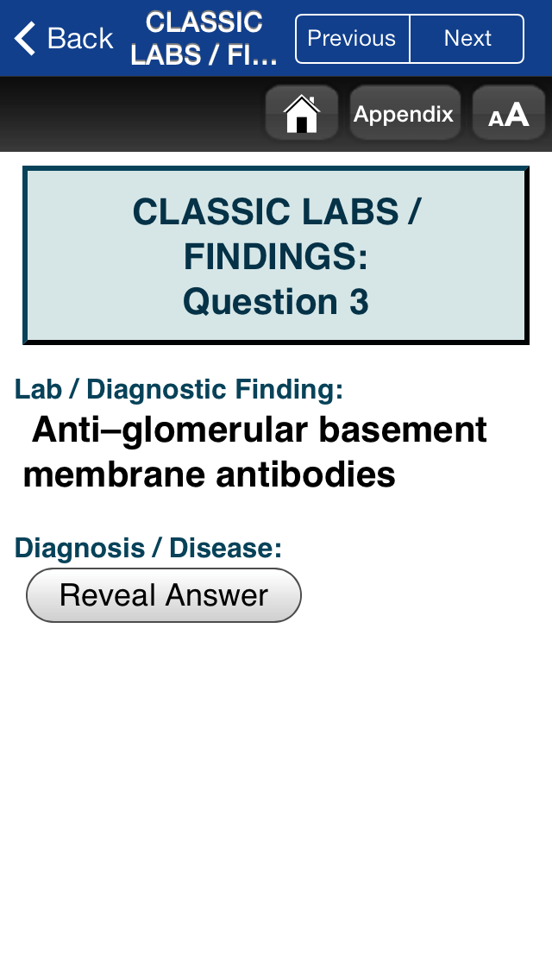
Task: Tap the words membrane antibodies
Action: click(x=209, y=474)
